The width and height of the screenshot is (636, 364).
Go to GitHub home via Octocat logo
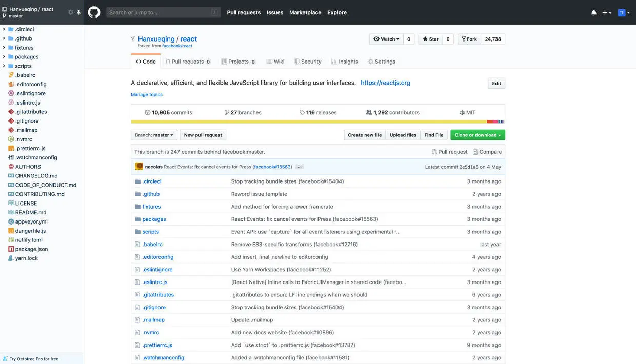94,12
